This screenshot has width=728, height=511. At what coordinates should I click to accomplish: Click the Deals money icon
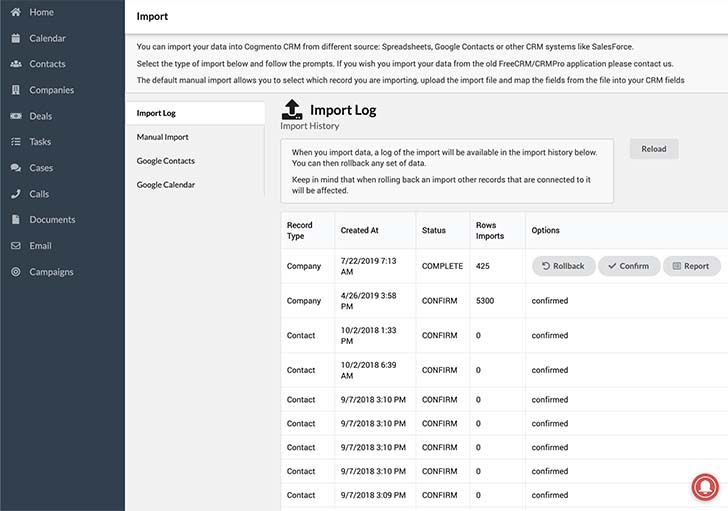coord(16,116)
